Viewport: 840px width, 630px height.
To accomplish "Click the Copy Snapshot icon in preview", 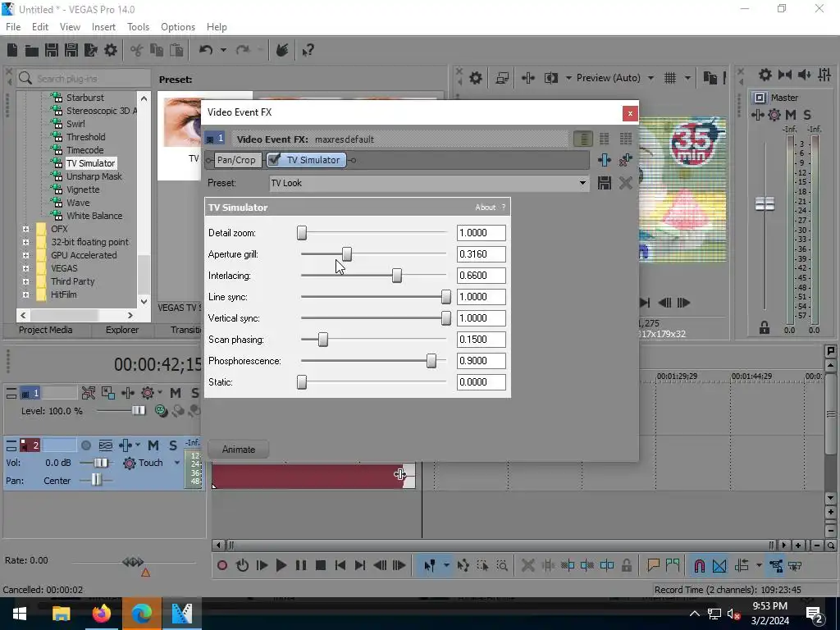I will [710, 78].
